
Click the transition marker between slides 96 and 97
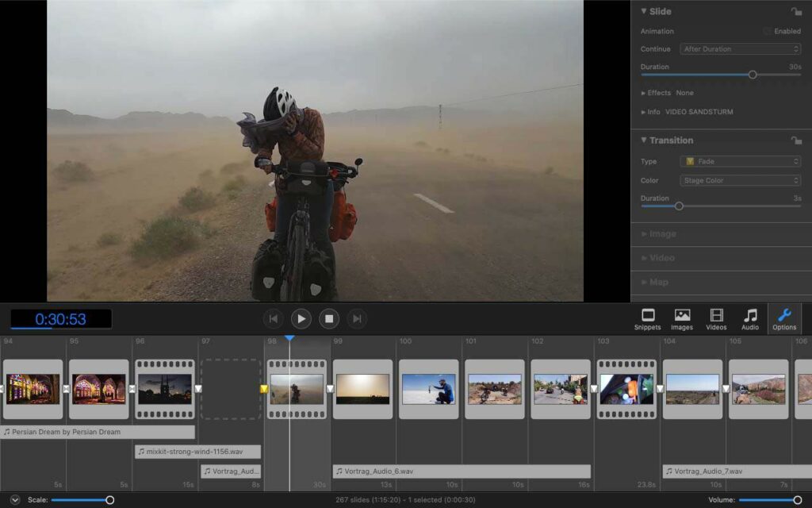(x=197, y=389)
